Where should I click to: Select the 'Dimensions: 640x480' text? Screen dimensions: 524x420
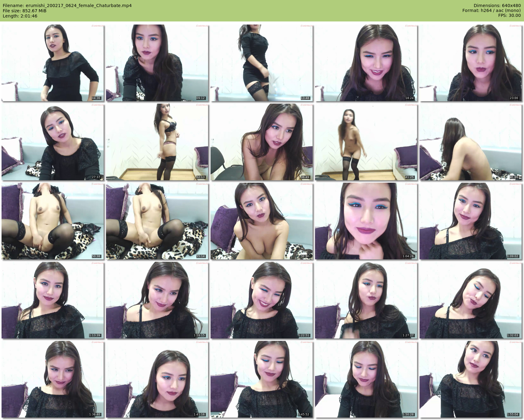click(x=497, y=6)
